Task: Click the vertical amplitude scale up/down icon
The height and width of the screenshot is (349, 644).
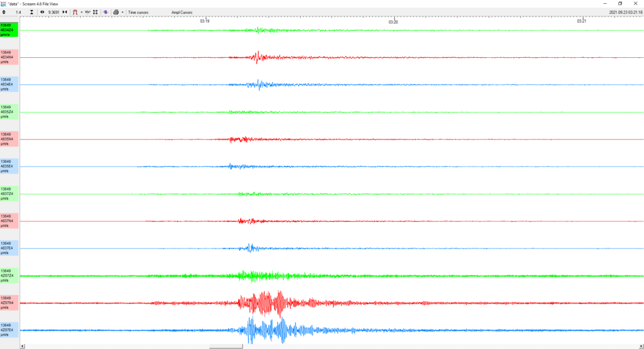Action: [x=4, y=13]
